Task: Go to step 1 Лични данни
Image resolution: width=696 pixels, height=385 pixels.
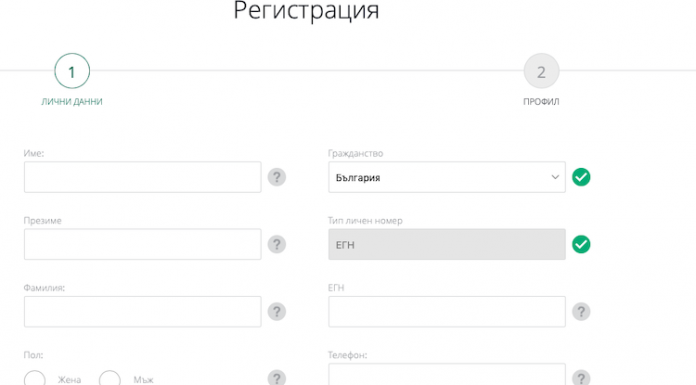Action: pyautogui.click(x=72, y=71)
